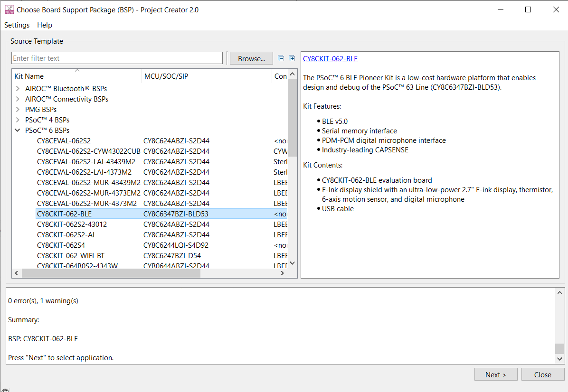Click the Expand All icon
Image resolution: width=568 pixels, height=392 pixels.
click(x=292, y=58)
